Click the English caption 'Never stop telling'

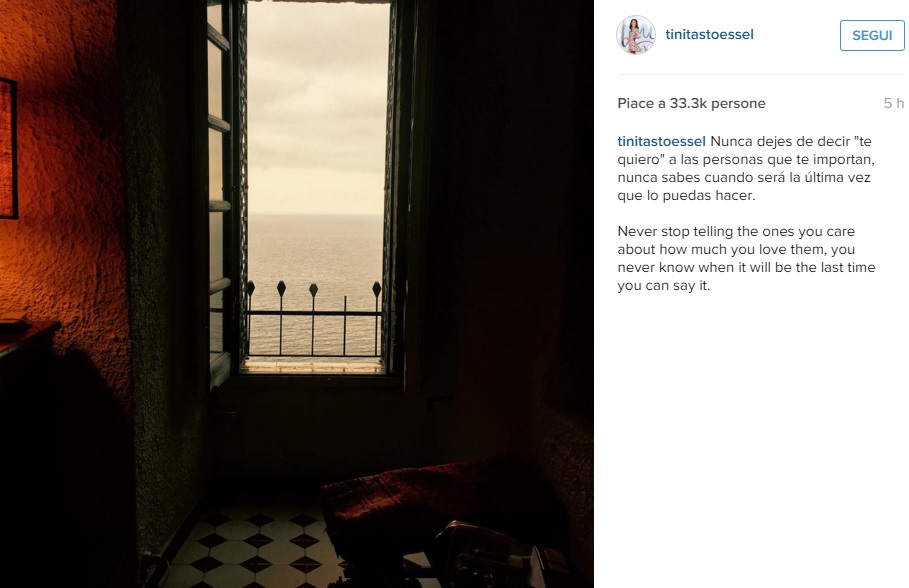[x=746, y=258]
